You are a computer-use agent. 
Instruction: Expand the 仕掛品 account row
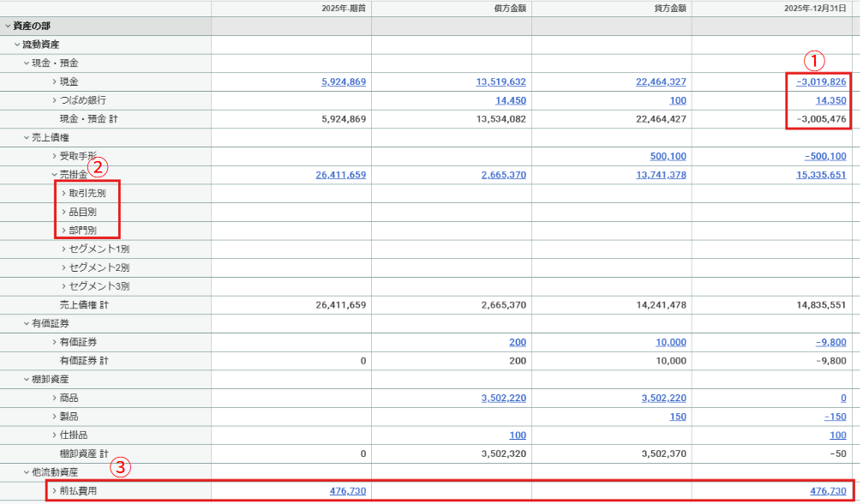point(55,435)
